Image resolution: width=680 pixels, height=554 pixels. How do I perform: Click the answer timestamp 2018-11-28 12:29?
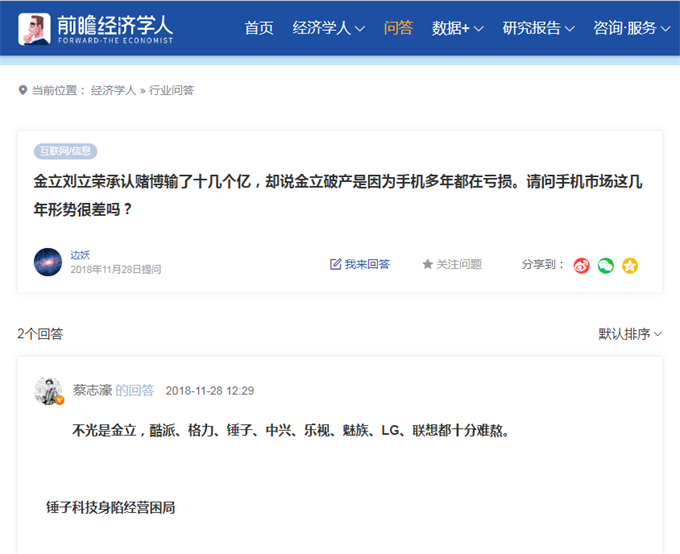(210, 391)
